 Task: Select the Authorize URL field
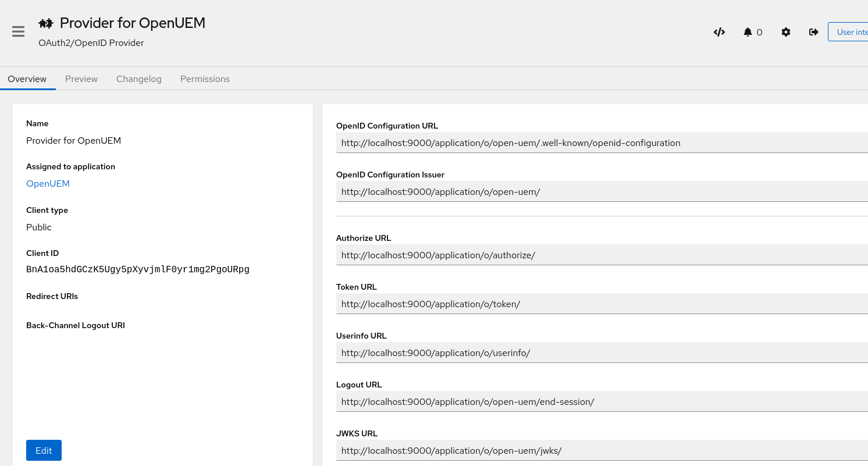coord(582,255)
